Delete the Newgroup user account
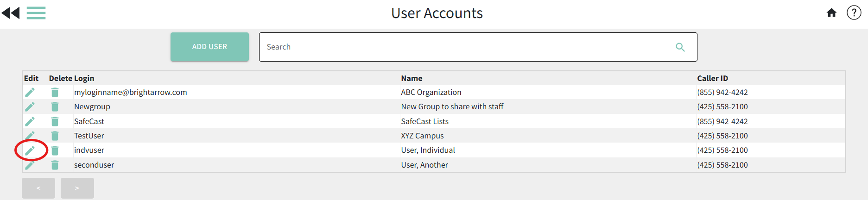 (55, 107)
